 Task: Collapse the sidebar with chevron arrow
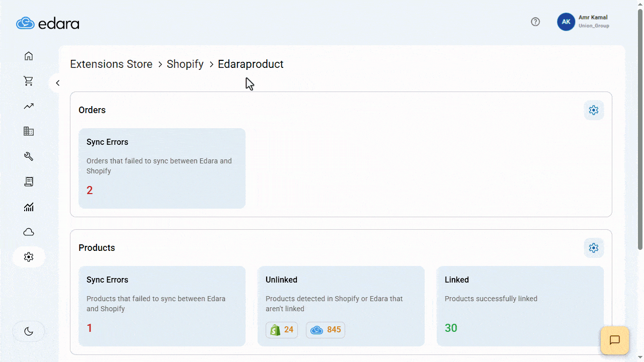(x=58, y=83)
